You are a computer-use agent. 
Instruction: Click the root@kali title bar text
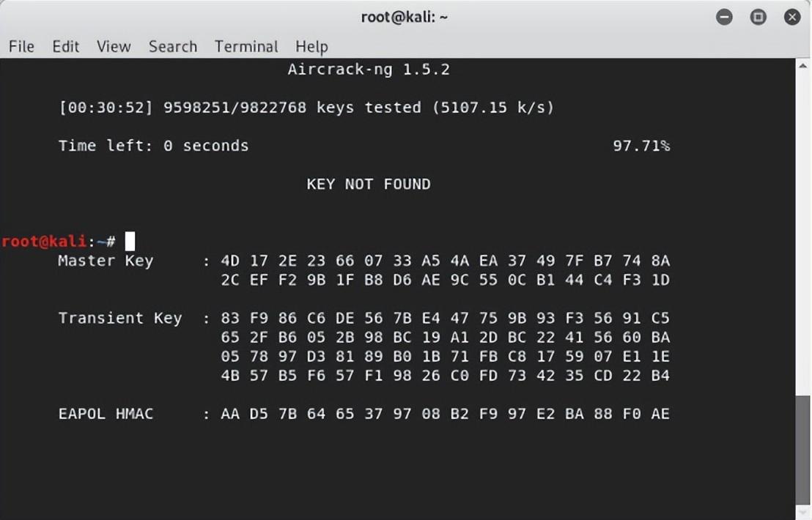[404, 17]
